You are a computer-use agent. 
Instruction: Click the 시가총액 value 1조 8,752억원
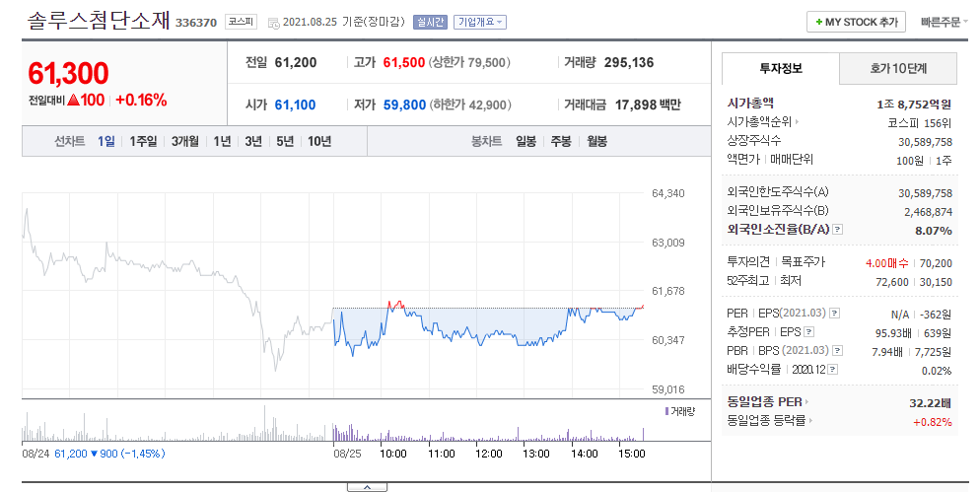tap(914, 105)
